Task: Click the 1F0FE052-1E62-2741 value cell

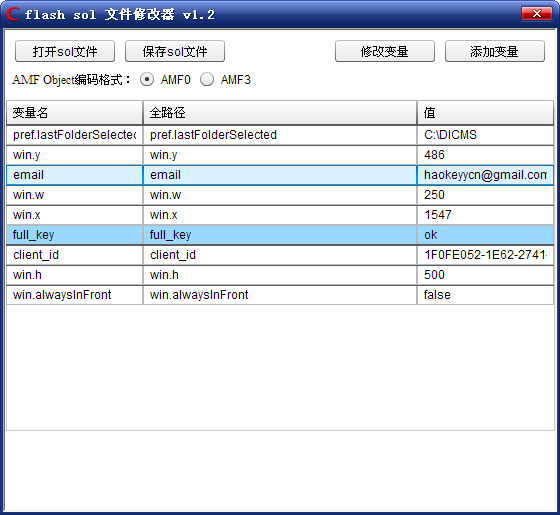Action: (485, 255)
